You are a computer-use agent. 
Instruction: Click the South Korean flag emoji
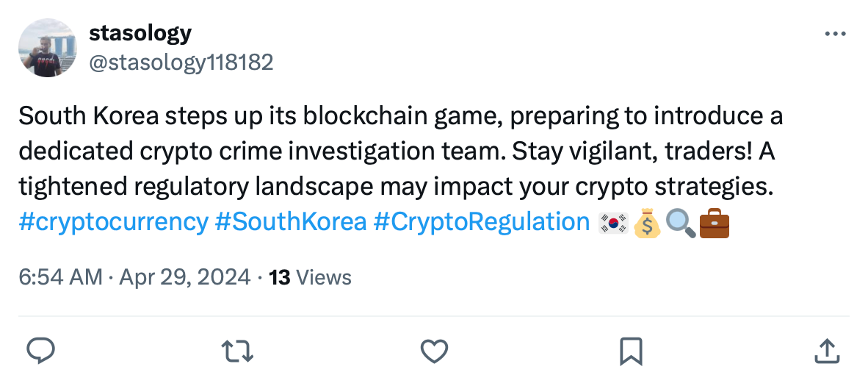click(613, 224)
